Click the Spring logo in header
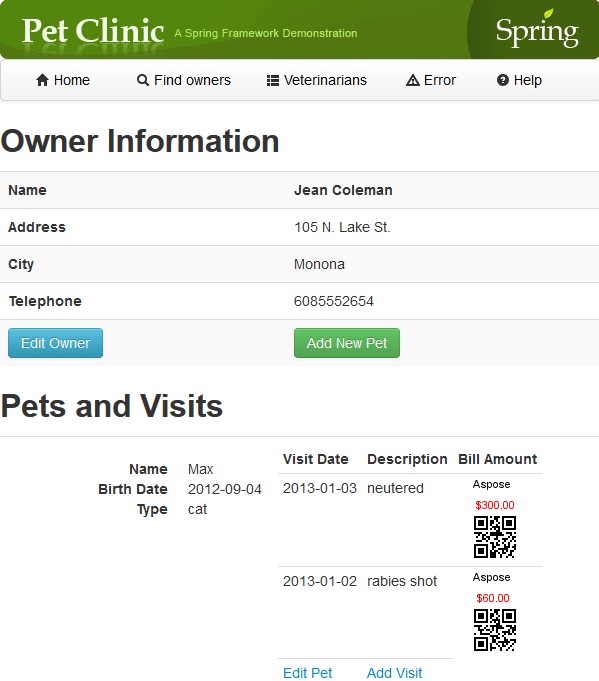 [537, 30]
